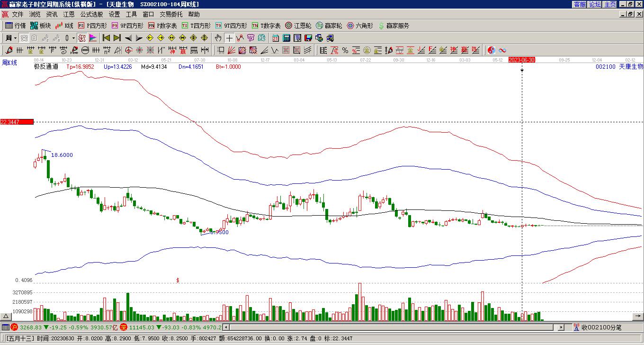
Task: Click the calendar icon in toolbar
Action: click(275, 38)
